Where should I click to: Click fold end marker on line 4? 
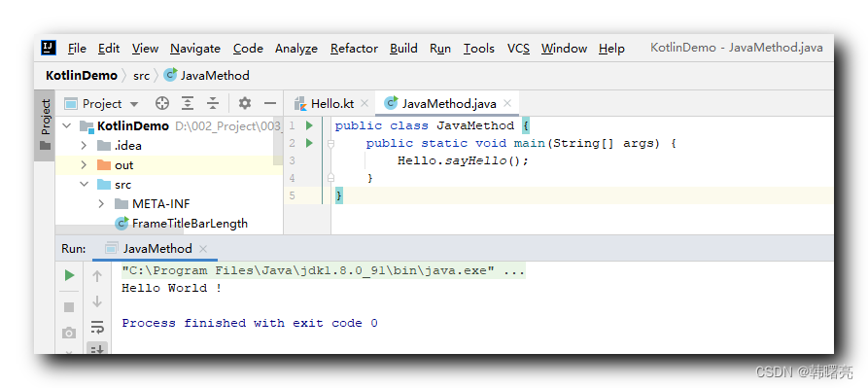(x=330, y=178)
